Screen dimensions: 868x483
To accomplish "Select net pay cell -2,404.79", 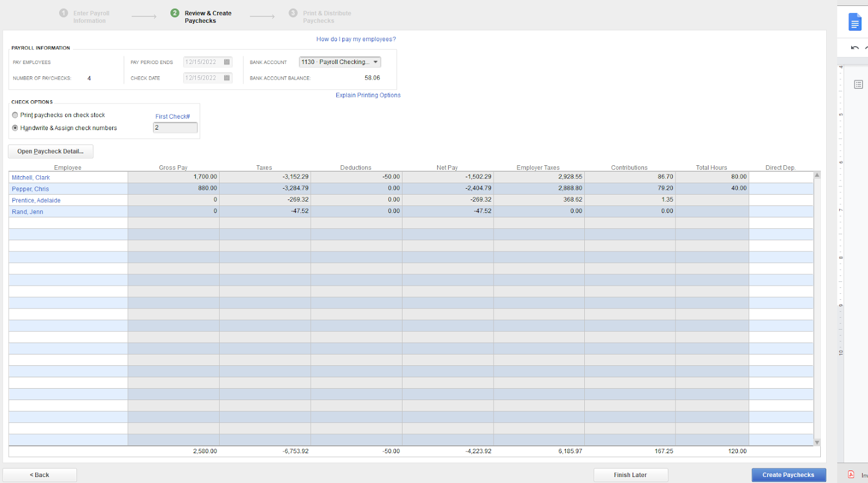I will click(448, 188).
